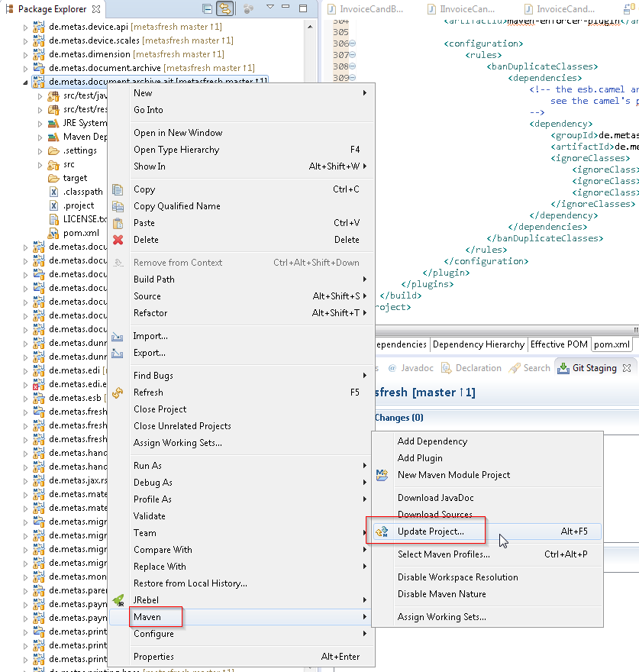Click the Paste clipboard icon
This screenshot has width=639, height=672.
click(118, 223)
